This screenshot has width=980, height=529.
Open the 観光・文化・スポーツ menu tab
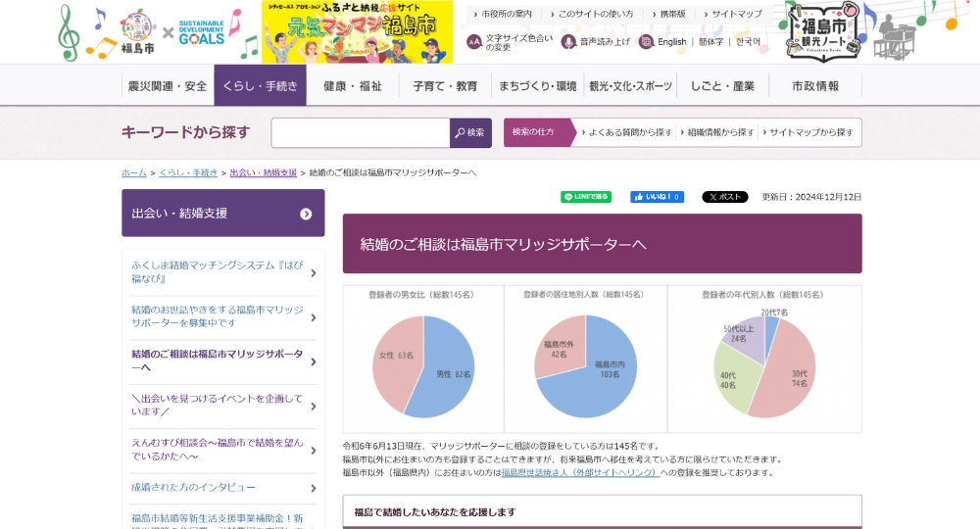tap(630, 85)
